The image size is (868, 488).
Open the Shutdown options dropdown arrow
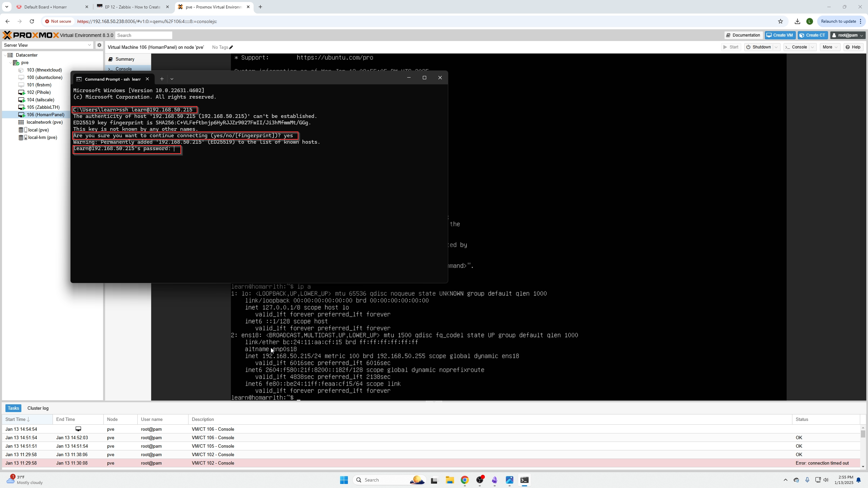click(776, 47)
